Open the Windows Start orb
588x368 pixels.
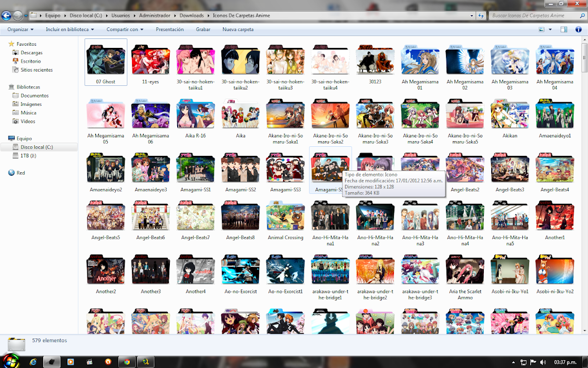coord(11,361)
